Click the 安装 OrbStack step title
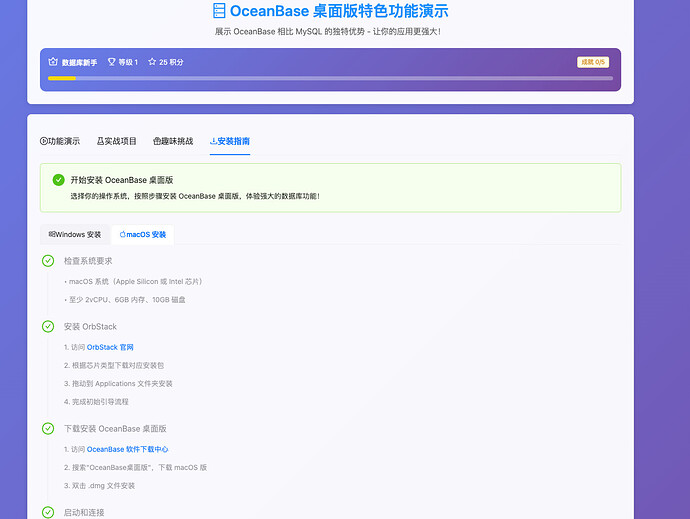This screenshot has height=519, width=690. 90,327
